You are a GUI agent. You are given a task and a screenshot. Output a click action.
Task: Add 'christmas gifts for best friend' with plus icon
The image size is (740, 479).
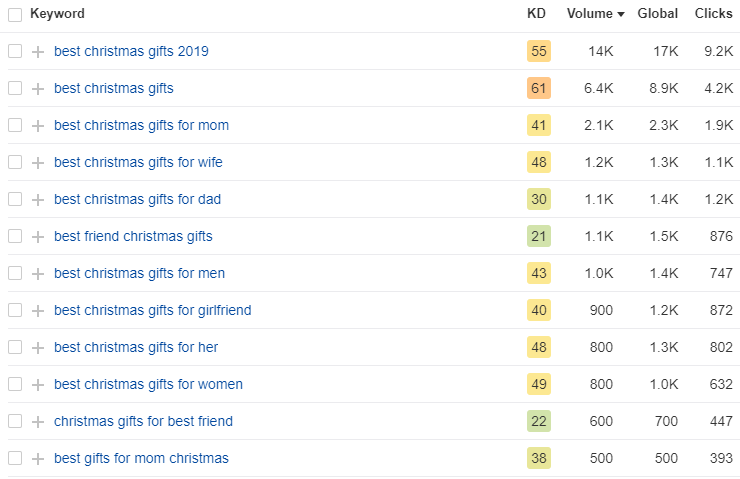point(38,421)
